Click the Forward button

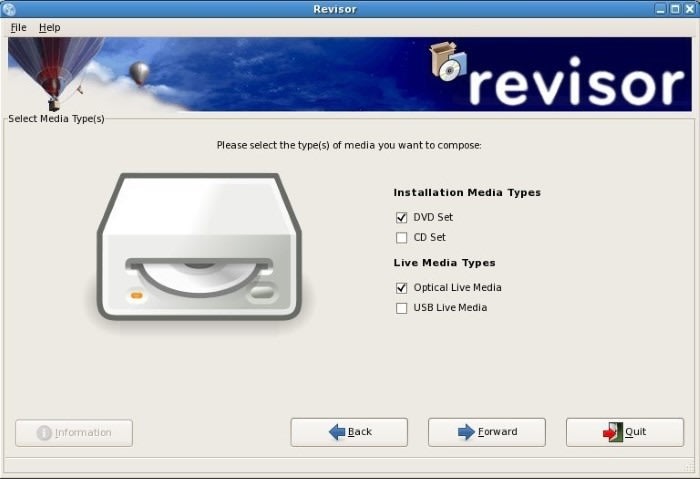487,432
